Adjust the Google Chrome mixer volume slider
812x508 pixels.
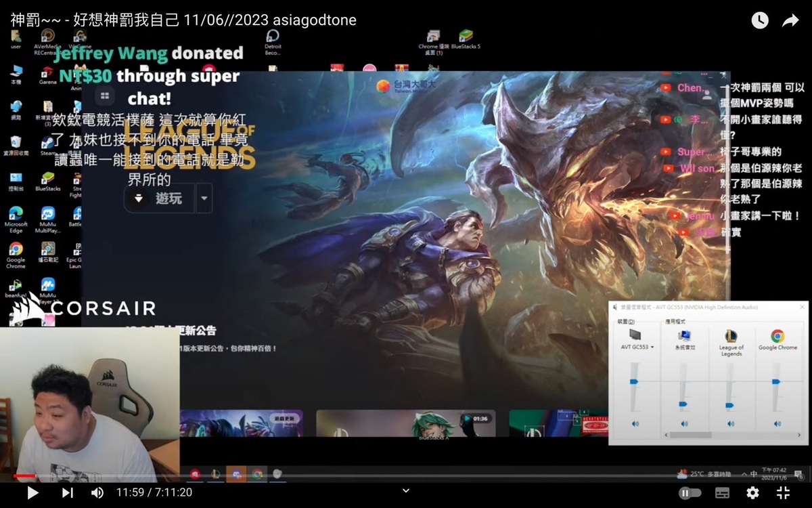776,382
